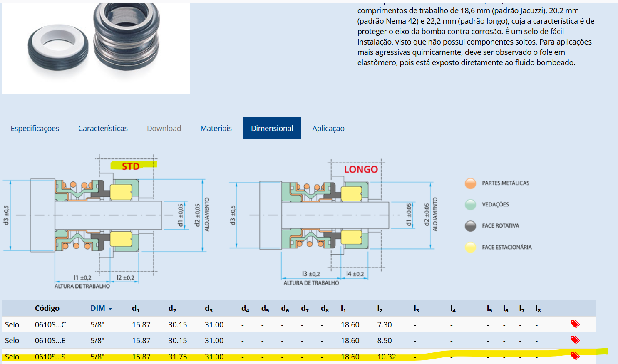
Task: Click the orange Partes Metálicas legend circle
Action: 470,183
